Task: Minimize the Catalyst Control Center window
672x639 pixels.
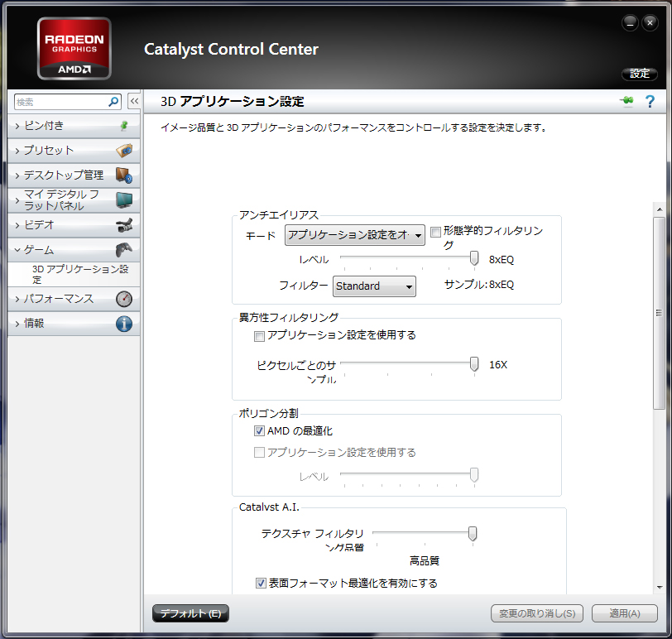Action: coord(630,23)
